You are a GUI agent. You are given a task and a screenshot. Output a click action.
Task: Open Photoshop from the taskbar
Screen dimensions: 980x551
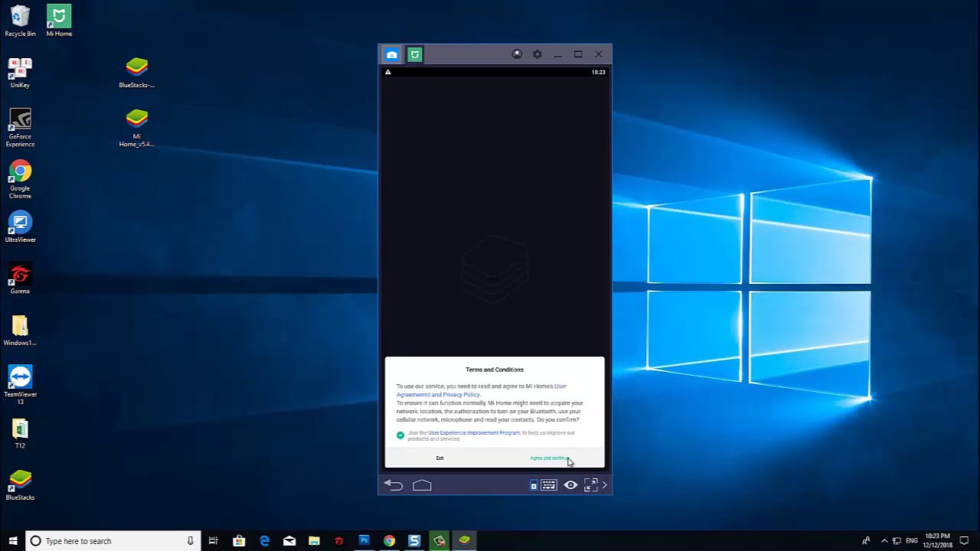pyautogui.click(x=364, y=541)
